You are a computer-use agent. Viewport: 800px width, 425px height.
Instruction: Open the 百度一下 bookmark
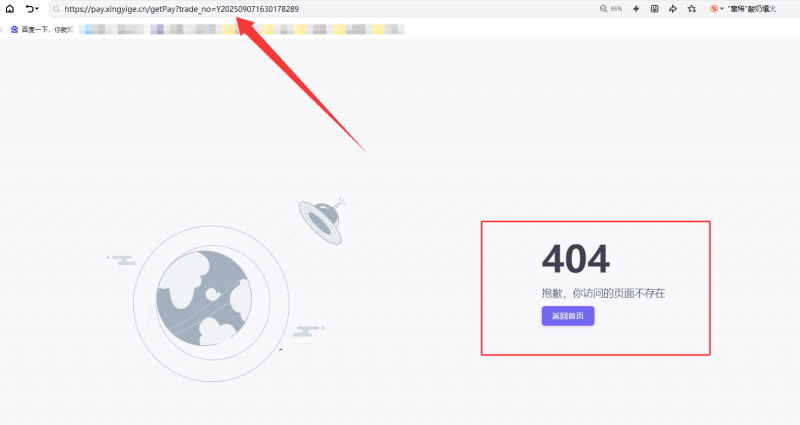click(x=46, y=29)
